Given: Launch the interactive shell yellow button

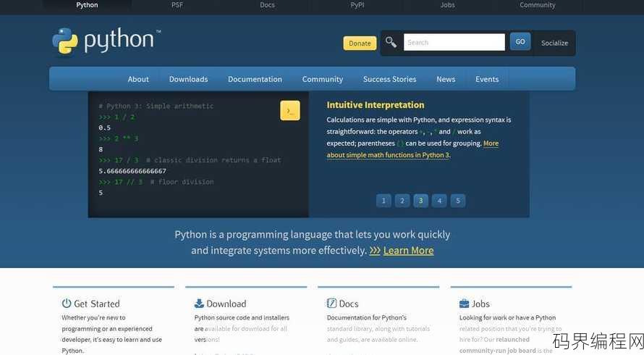Looking at the screenshot, I should [x=290, y=110].
